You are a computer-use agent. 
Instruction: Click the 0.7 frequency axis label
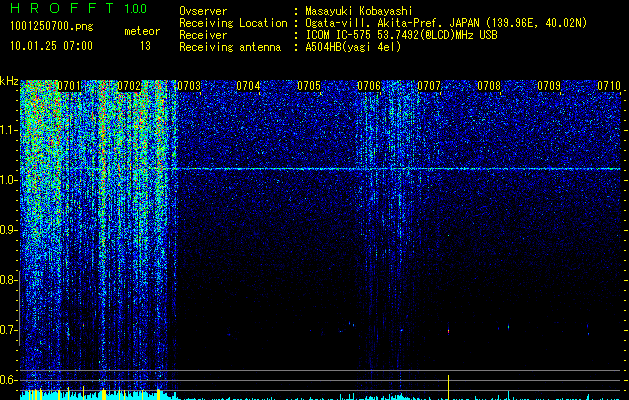(x=8, y=330)
